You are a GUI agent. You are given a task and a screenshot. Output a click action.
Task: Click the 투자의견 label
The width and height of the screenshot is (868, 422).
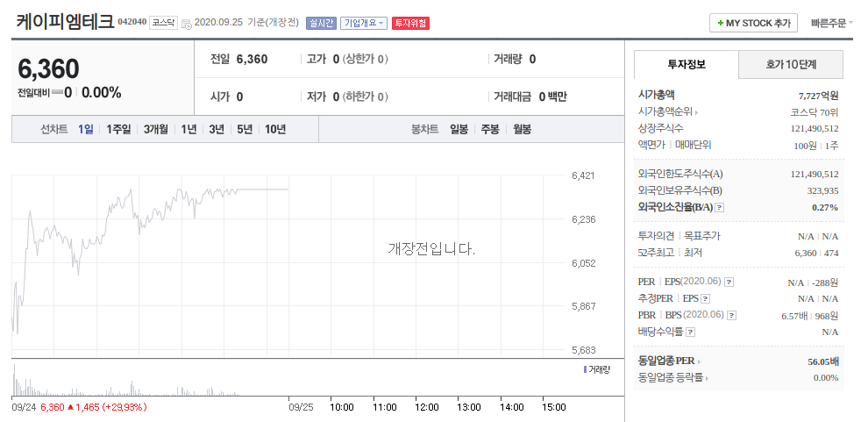[x=656, y=237]
